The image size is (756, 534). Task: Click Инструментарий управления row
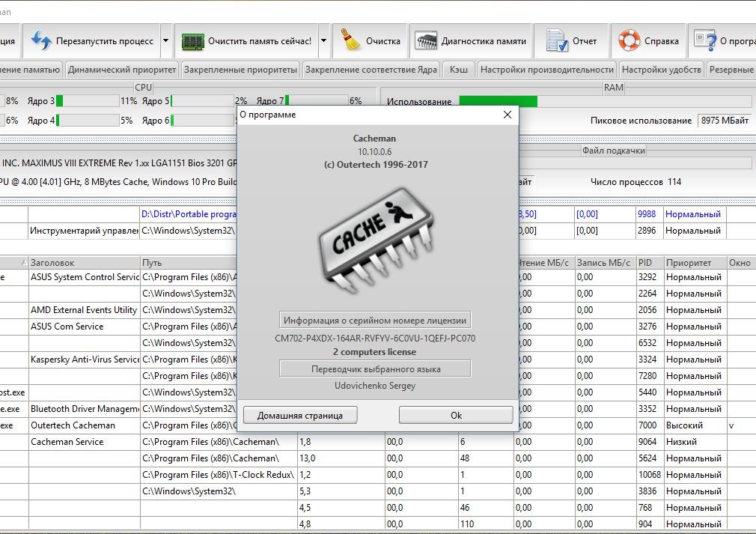[85, 231]
